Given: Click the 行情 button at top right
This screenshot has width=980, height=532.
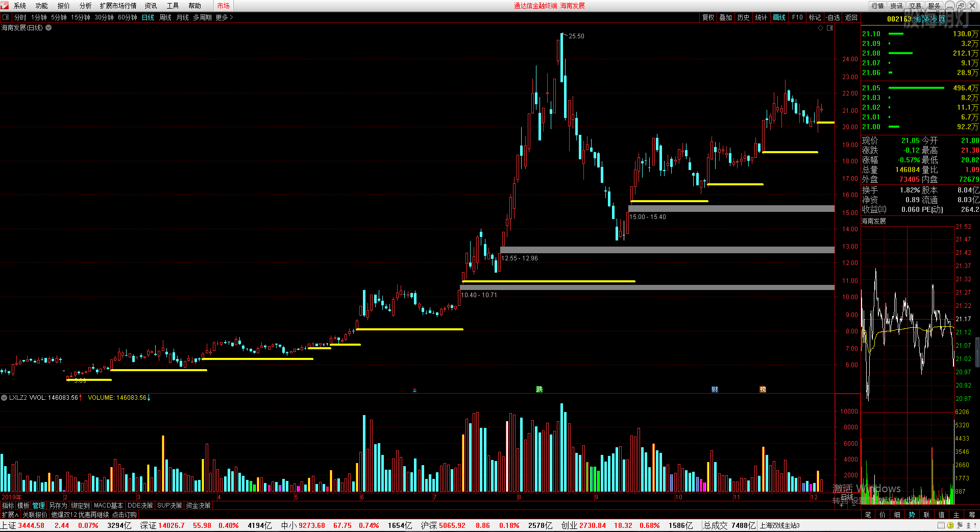Looking at the screenshot, I should [x=878, y=6].
